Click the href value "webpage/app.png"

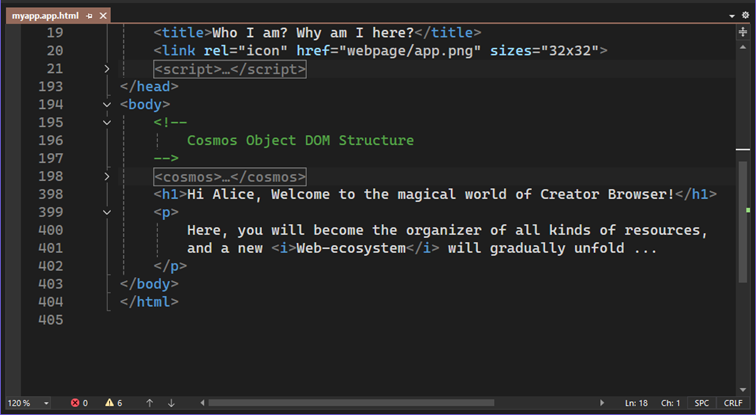point(410,51)
